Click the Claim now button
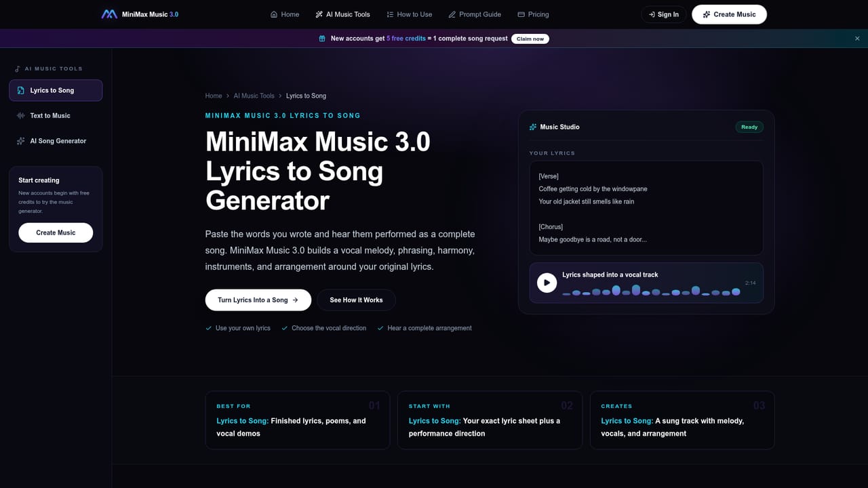The width and height of the screenshot is (868, 488). 530,39
